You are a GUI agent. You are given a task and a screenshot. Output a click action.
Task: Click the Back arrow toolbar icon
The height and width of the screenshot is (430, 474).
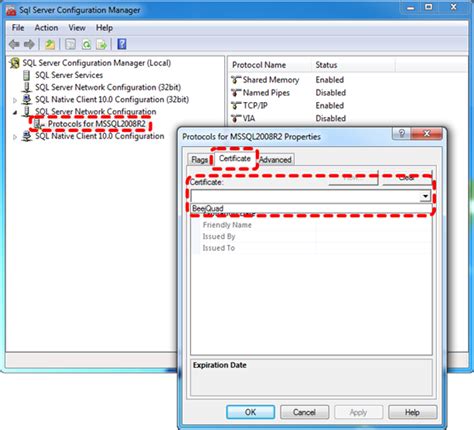[x=14, y=44]
